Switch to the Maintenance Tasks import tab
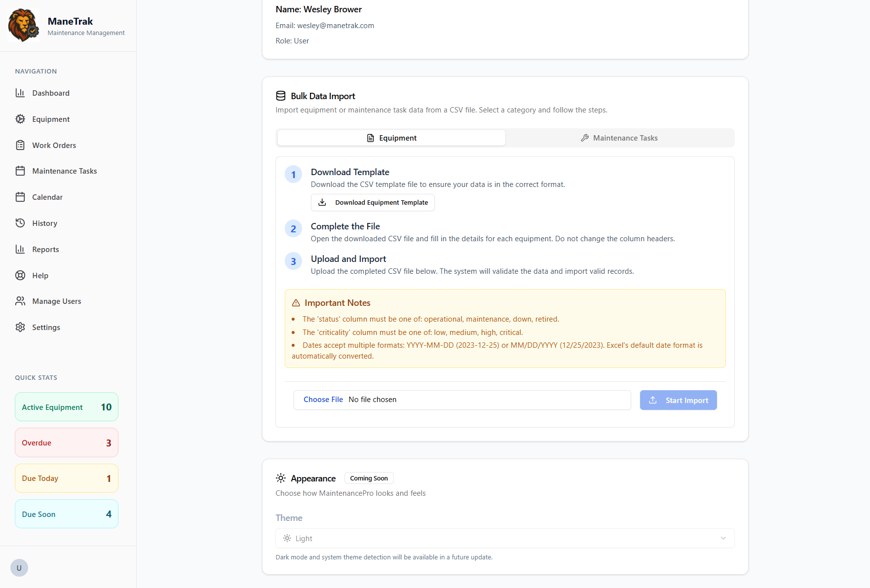The height and width of the screenshot is (588, 870). [620, 138]
